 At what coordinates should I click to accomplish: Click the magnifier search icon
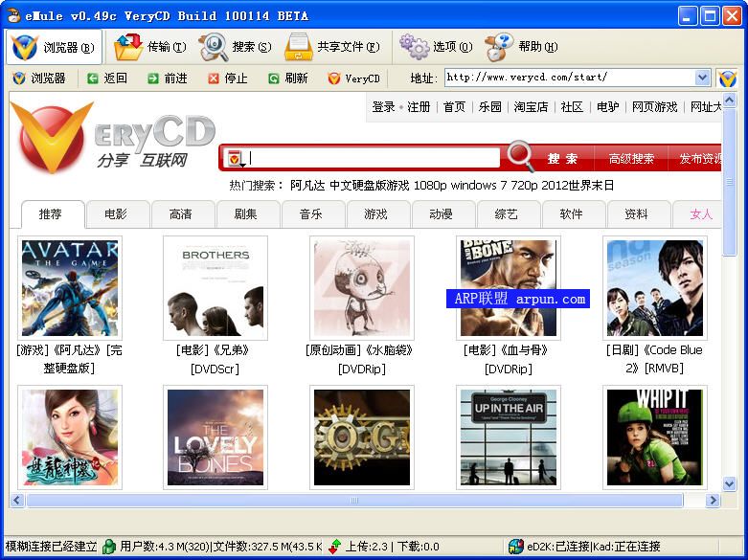point(520,155)
